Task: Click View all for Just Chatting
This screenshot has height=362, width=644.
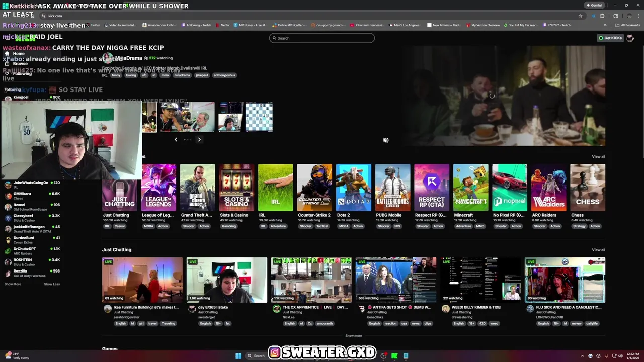Action: pyautogui.click(x=598, y=250)
